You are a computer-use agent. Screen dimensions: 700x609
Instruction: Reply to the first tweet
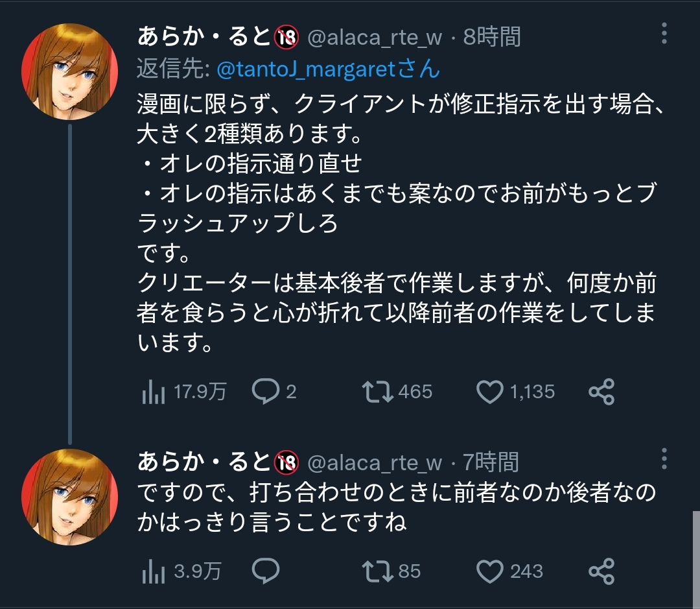coord(265,392)
